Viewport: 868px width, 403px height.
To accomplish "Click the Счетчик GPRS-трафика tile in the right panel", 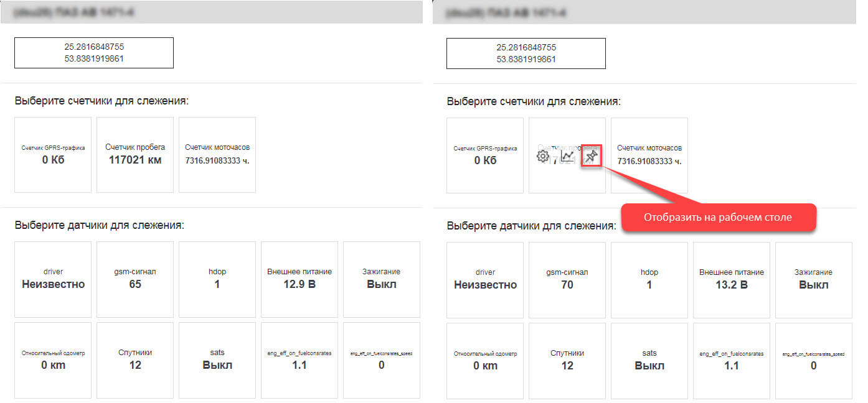I will (x=485, y=155).
